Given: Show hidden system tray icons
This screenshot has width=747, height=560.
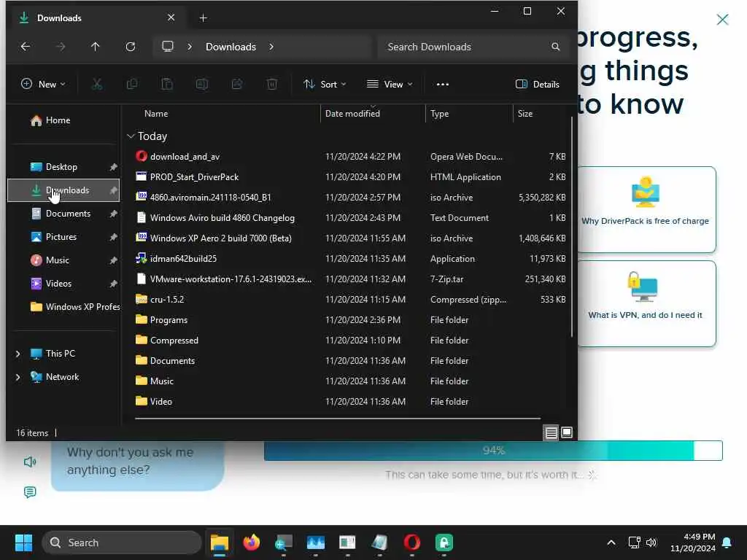Looking at the screenshot, I should [611, 542].
